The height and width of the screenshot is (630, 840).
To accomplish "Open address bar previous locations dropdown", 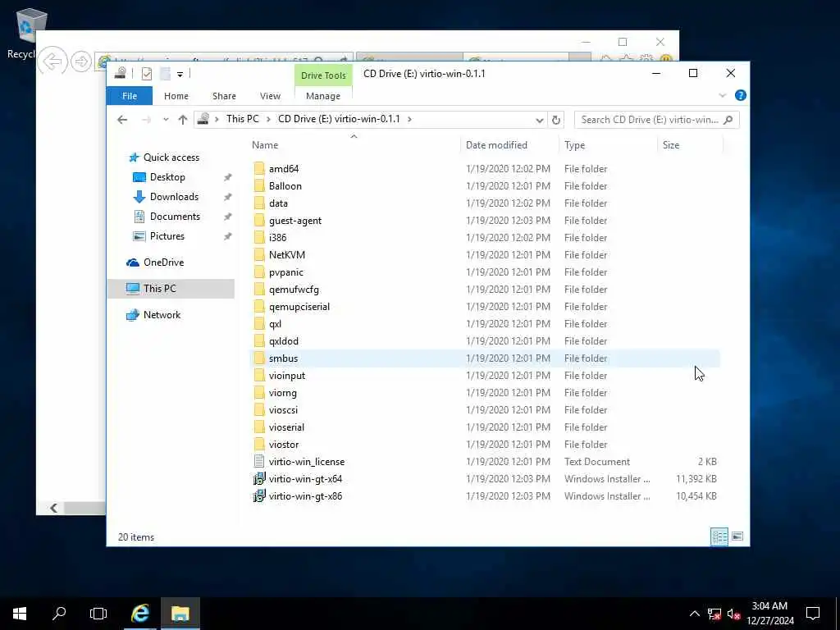I will 540,120.
